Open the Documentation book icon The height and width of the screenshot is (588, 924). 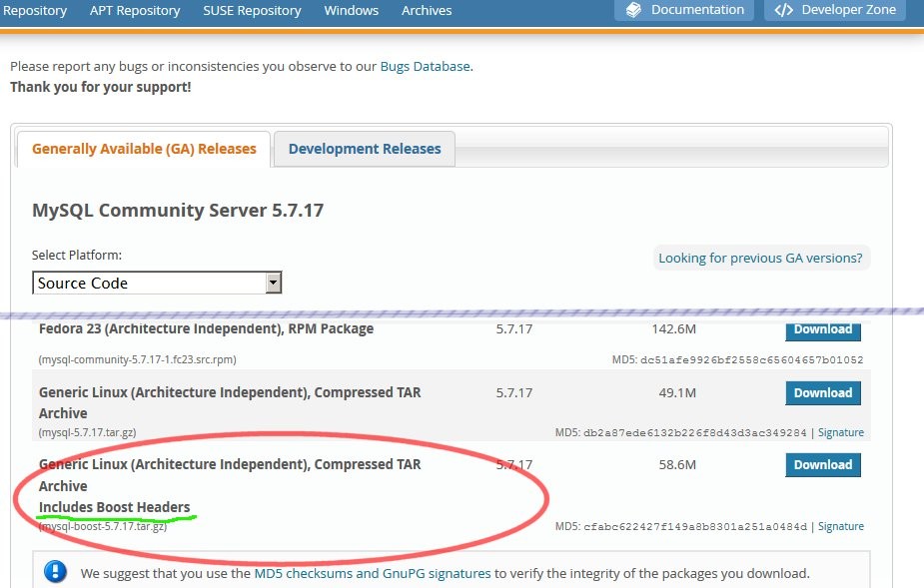pos(633,10)
